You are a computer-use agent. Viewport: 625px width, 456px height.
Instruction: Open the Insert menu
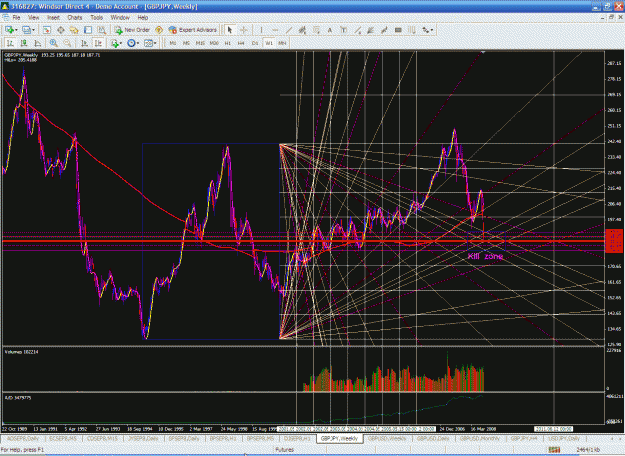pos(53,18)
